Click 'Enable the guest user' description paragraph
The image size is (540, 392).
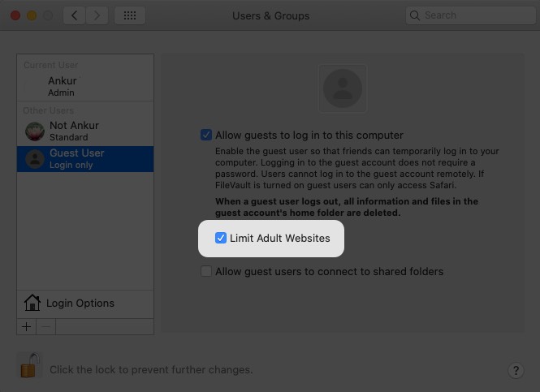click(x=357, y=168)
